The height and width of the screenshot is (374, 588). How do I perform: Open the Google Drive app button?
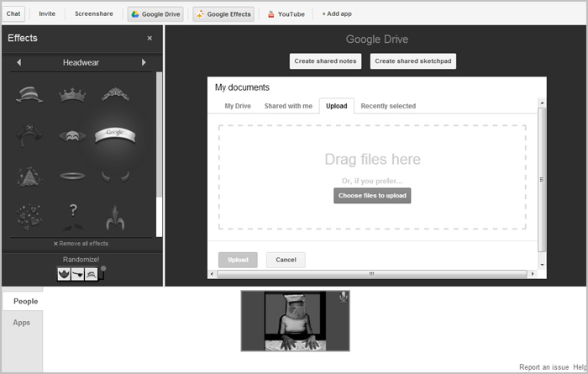[155, 14]
